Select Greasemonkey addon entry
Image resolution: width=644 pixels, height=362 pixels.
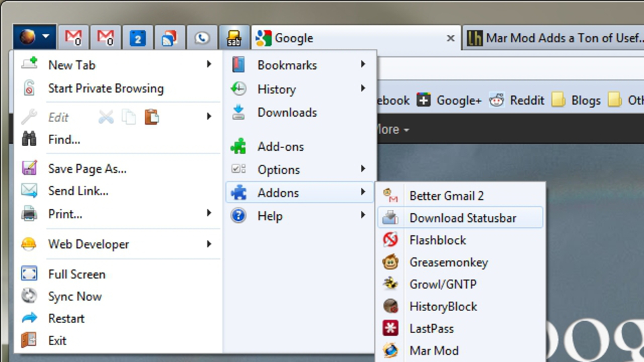coord(460,262)
